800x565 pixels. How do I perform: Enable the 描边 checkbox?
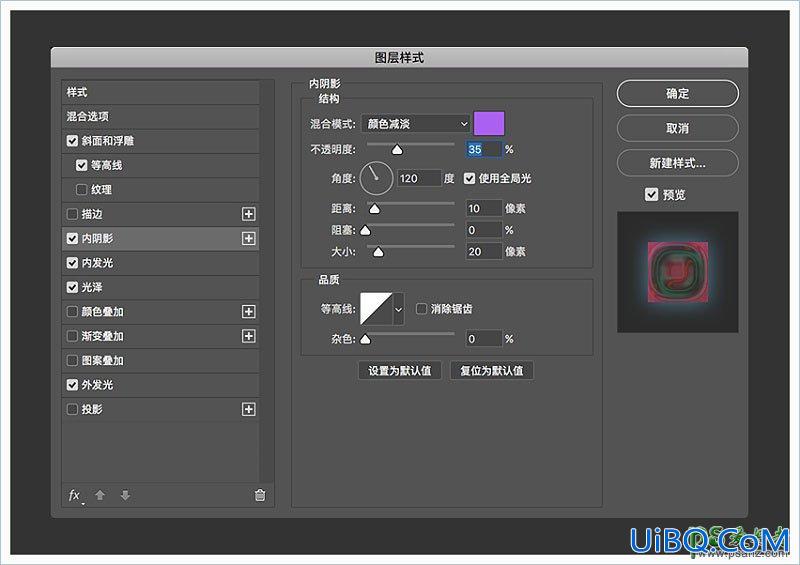pos(72,214)
